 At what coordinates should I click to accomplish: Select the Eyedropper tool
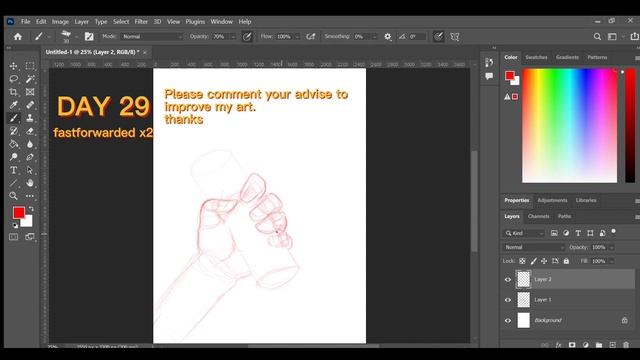[13, 105]
